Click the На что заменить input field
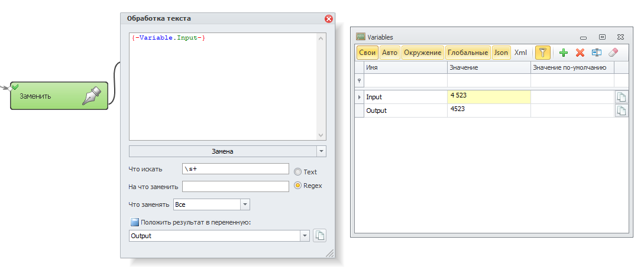This screenshot has height=273, width=644. [235, 187]
